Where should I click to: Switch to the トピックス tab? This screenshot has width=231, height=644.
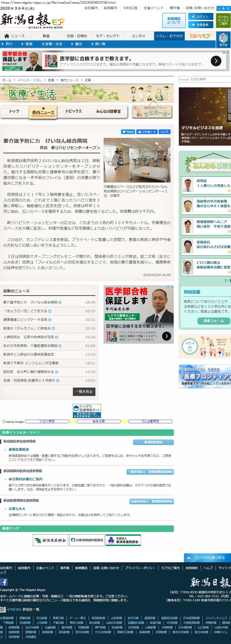coord(74,111)
